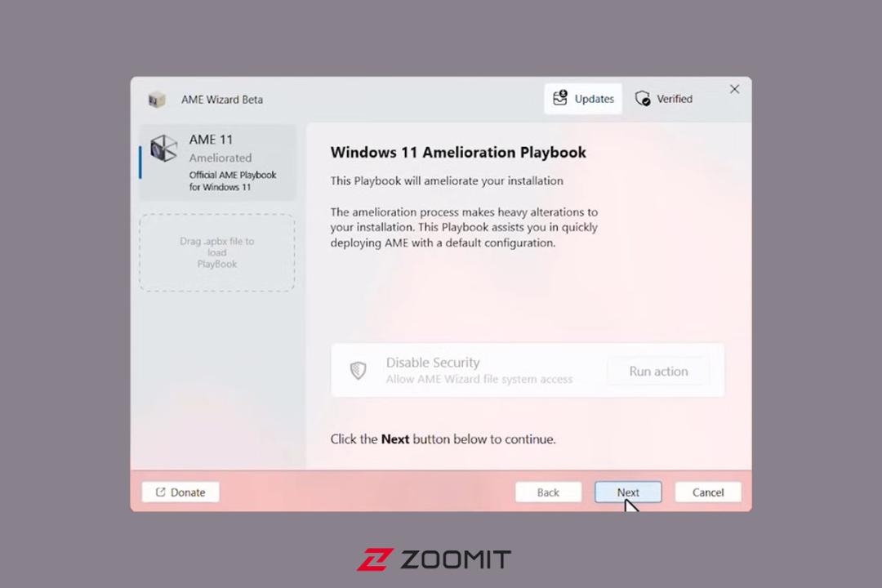Select the AME 11 playbook entry

[218, 163]
